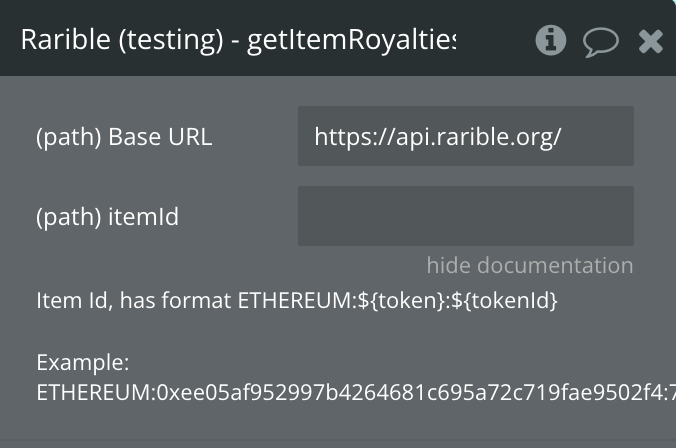
Task: Focus the empty itemId input field
Action: tap(466, 216)
